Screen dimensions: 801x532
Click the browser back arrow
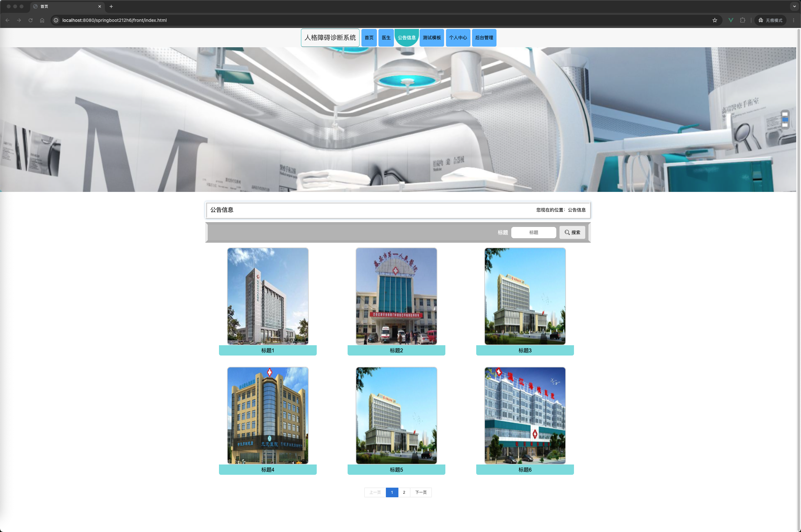coord(7,20)
